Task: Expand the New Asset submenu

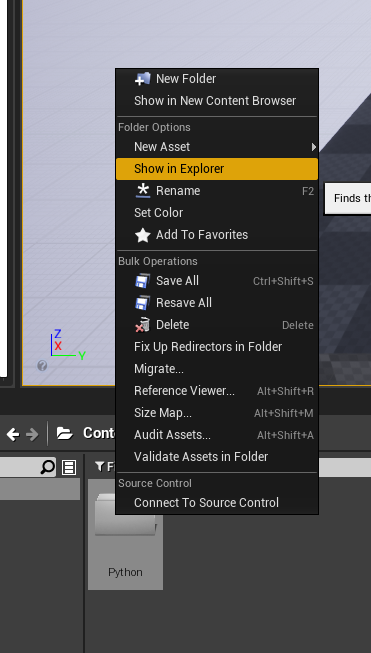Action: click(x=217, y=147)
